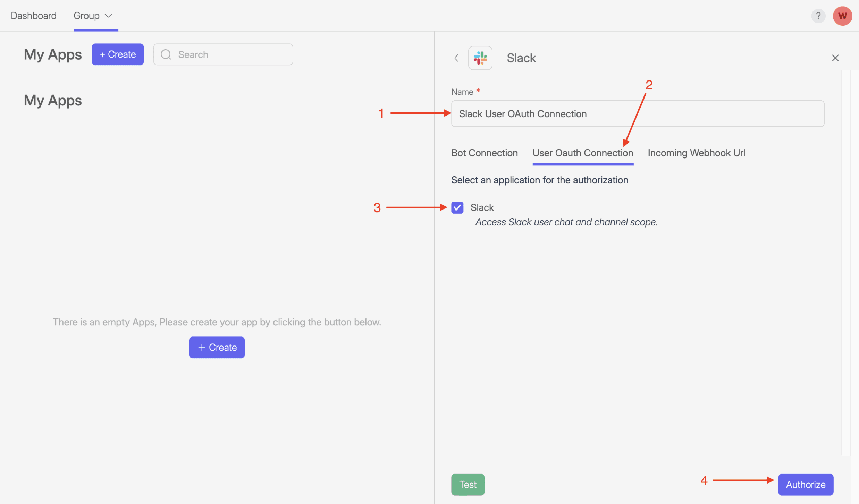Click the green Test button
This screenshot has height=504, width=859.
[x=468, y=484]
